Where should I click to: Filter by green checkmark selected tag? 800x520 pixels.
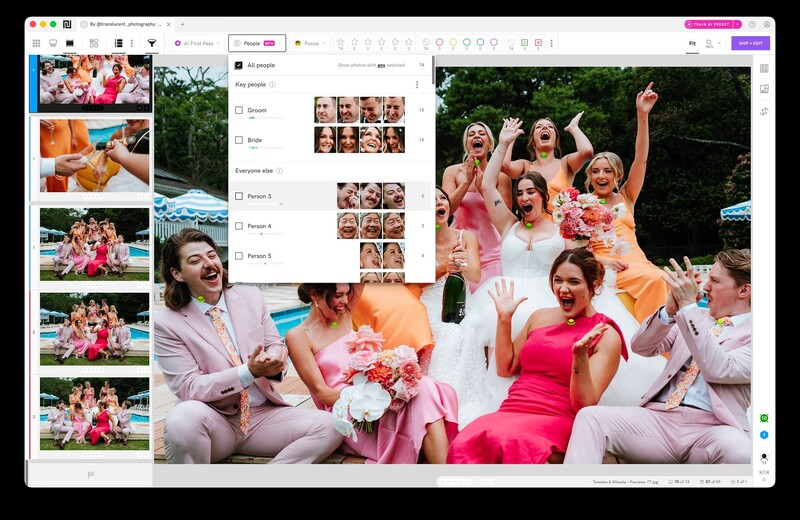[524, 42]
